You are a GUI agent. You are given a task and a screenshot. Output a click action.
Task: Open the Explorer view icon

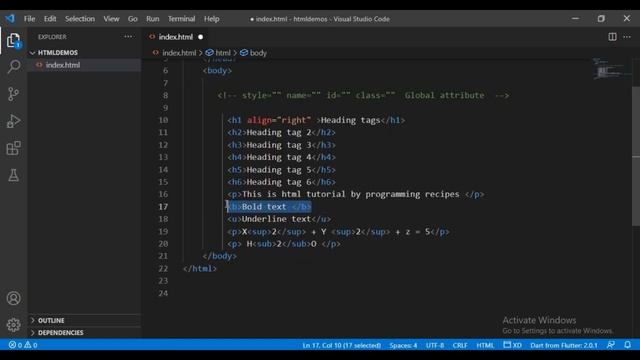click(13, 40)
